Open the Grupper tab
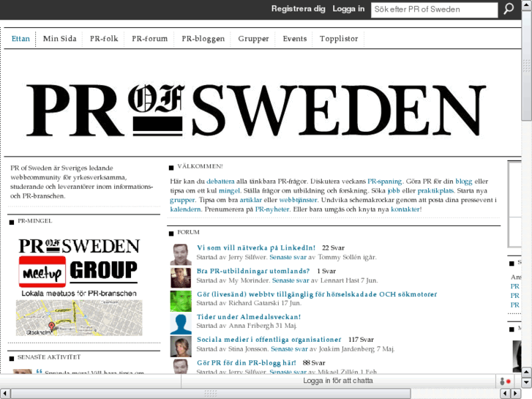Image resolution: width=532 pixels, height=399 pixels. (253, 39)
